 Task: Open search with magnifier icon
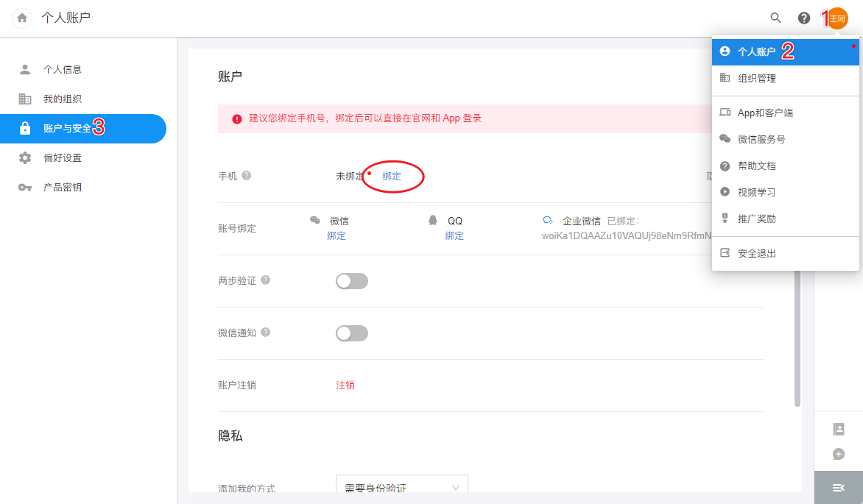tap(775, 18)
